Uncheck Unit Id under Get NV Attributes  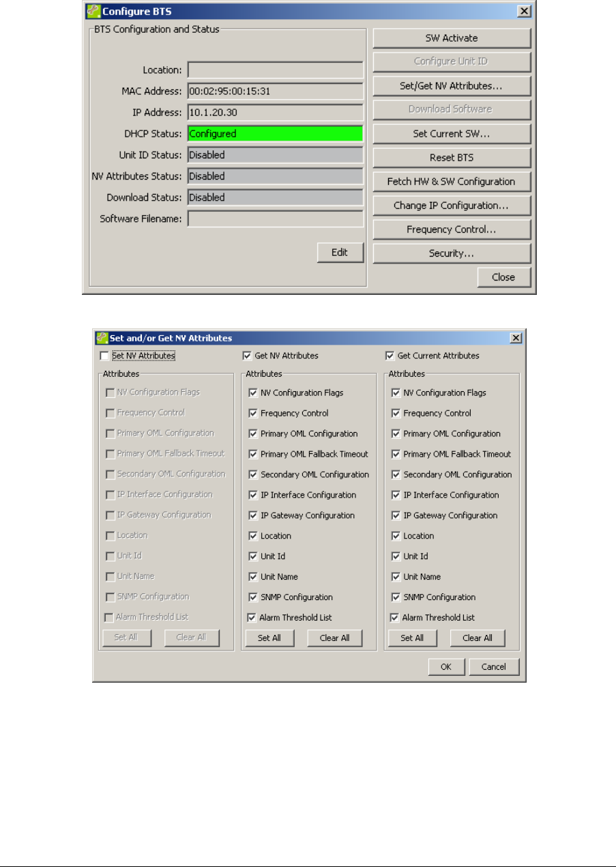coord(253,557)
